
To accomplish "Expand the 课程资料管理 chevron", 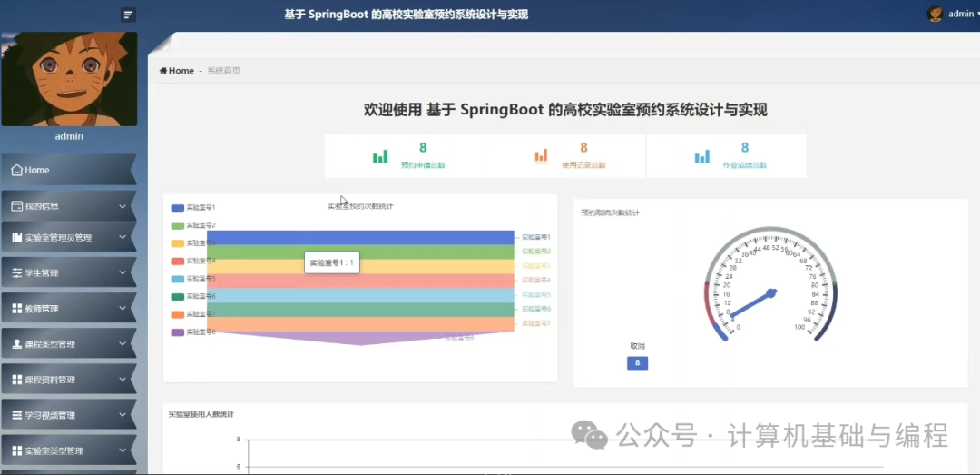I will tap(122, 380).
